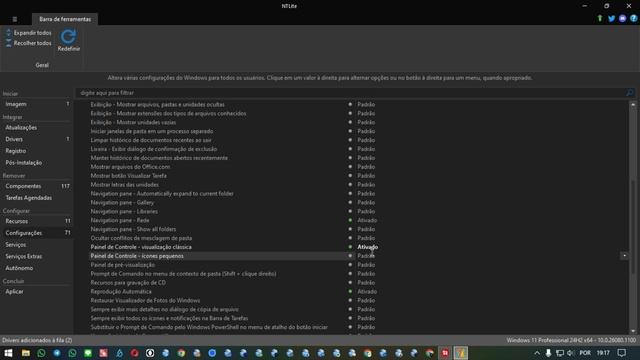Click scrollbar up arrow in settings list
The image size is (640, 360).
coord(633,104)
